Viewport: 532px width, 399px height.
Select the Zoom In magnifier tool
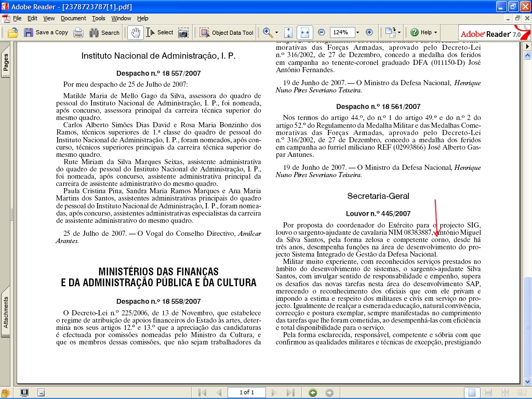[268, 33]
